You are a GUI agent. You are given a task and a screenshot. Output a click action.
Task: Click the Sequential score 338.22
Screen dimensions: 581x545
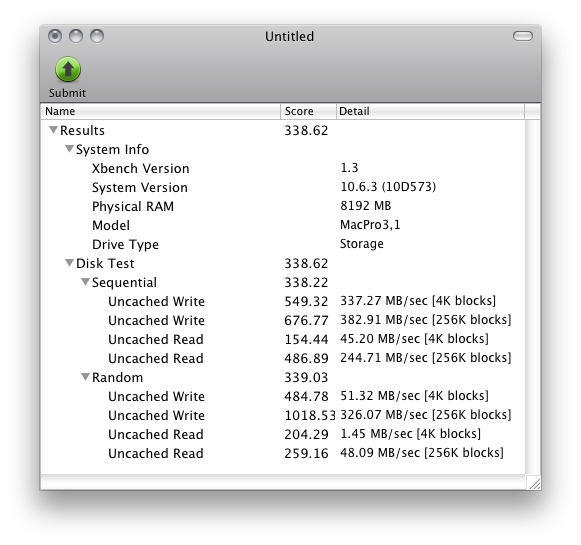(x=306, y=282)
